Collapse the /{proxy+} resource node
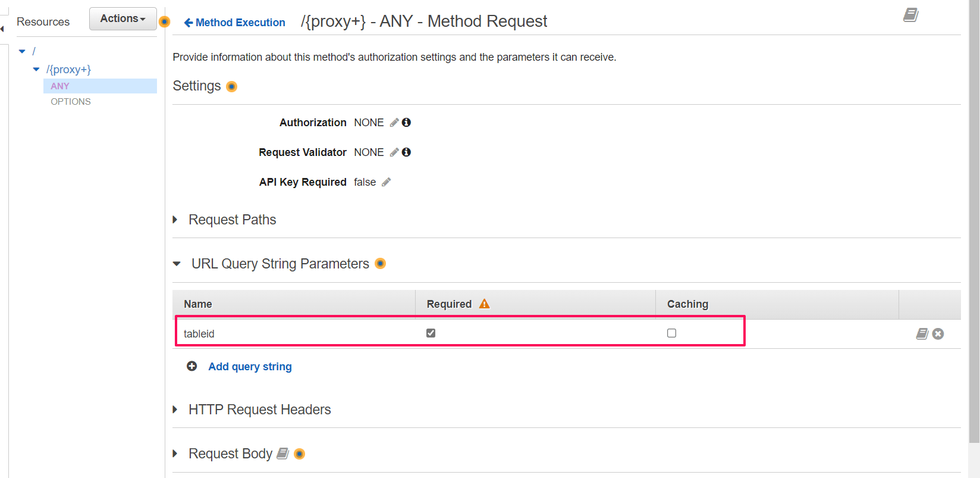This screenshot has width=980, height=478. coord(36,70)
